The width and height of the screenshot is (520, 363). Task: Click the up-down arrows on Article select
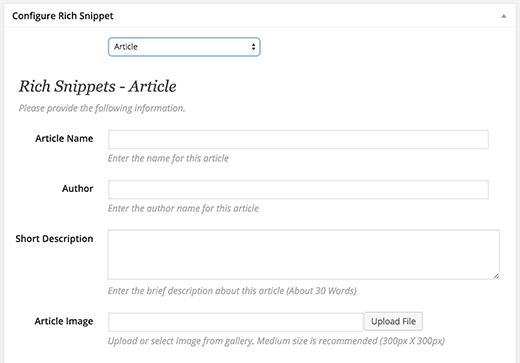pyautogui.click(x=253, y=47)
